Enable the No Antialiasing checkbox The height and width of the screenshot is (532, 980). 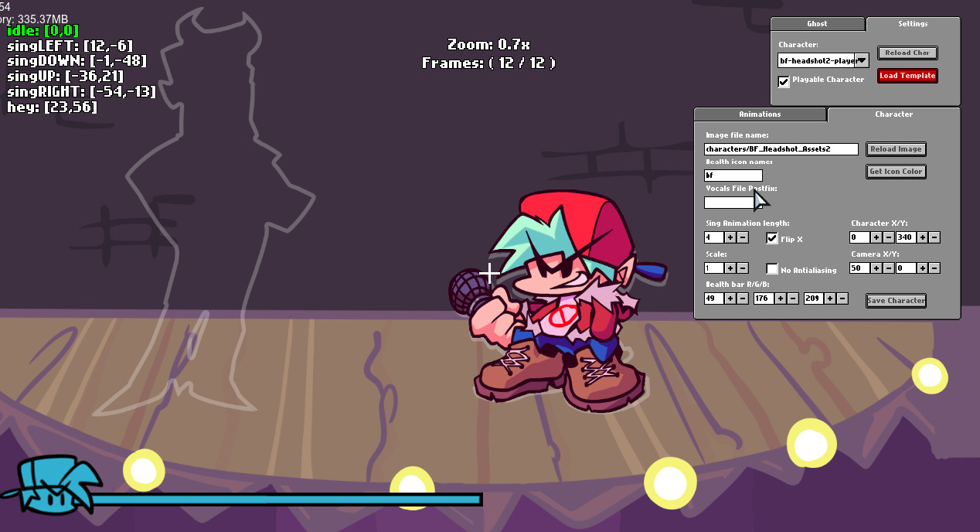coord(772,269)
